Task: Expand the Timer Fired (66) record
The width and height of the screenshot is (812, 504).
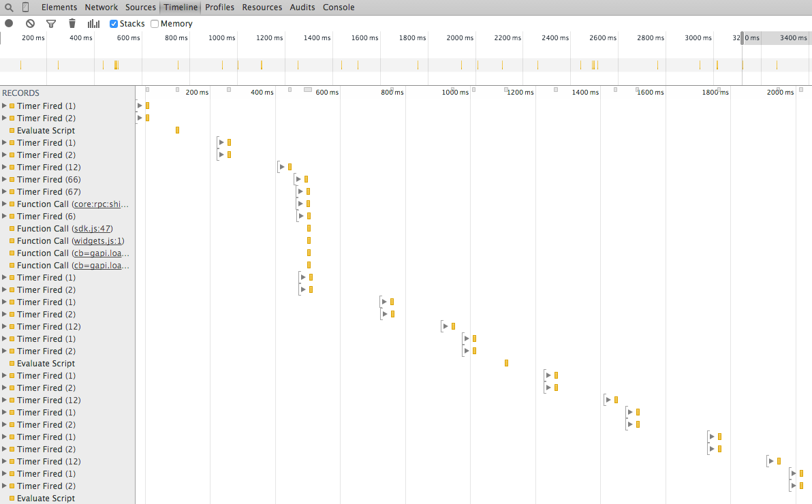Action: click(5, 180)
